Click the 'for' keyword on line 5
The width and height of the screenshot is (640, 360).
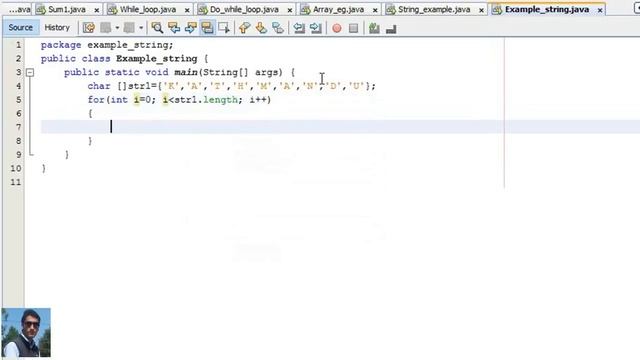pyautogui.click(x=96, y=100)
